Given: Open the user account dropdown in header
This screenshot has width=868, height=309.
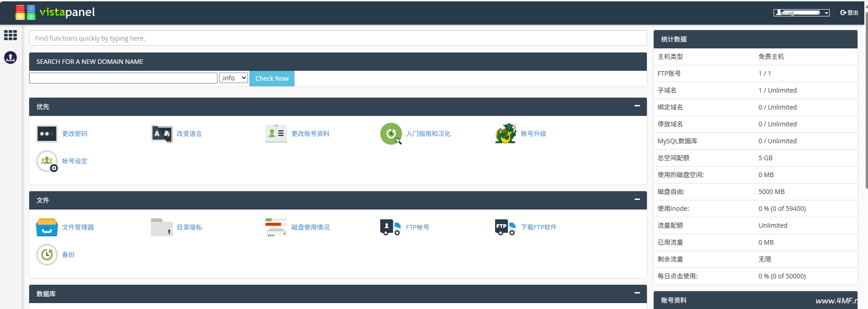Looking at the screenshot, I should click(801, 13).
